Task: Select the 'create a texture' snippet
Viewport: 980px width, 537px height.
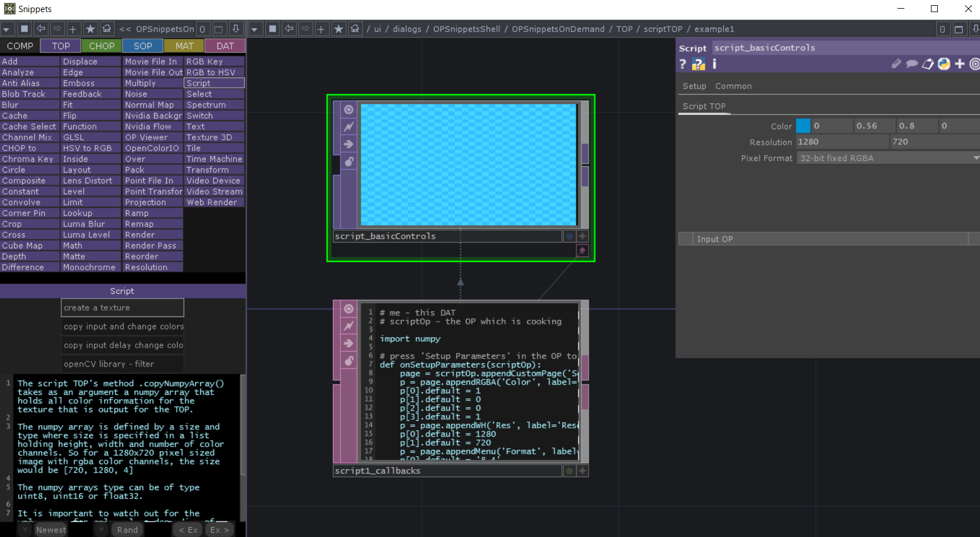Action: point(122,307)
